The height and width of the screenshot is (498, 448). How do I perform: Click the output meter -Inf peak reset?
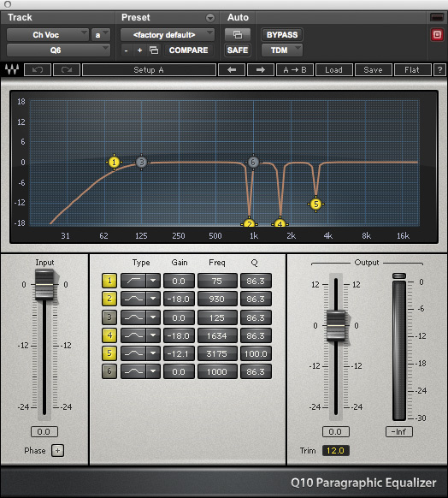[x=398, y=431]
